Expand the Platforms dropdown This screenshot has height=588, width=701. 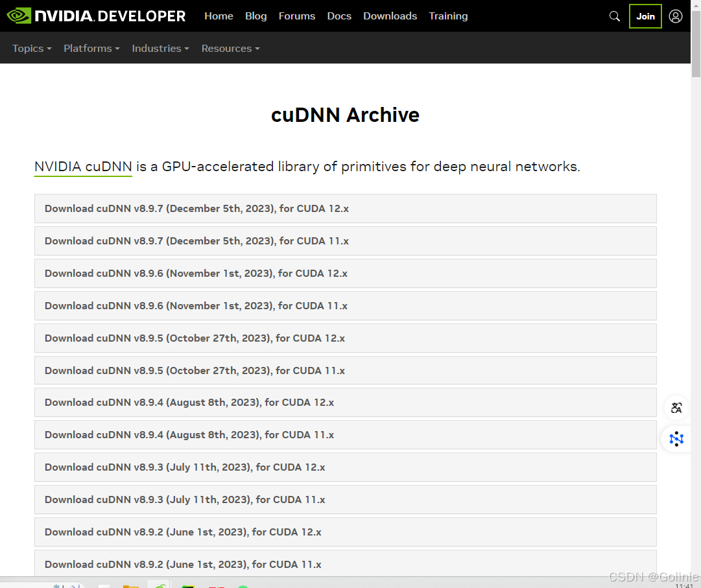point(91,48)
